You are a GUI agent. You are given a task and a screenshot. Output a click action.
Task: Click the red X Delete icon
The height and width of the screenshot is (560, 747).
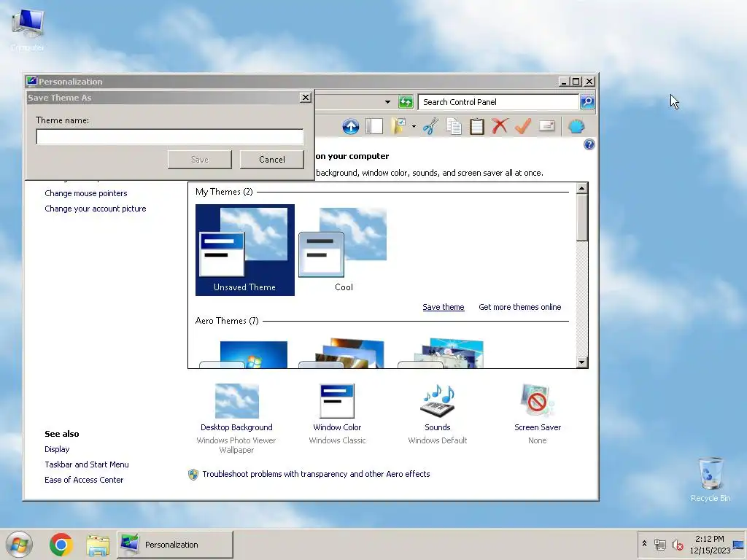pyautogui.click(x=500, y=127)
